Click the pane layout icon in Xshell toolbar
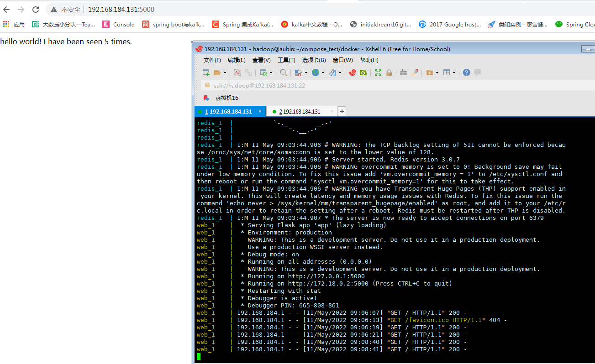The height and width of the screenshot is (364, 595). pyautogui.click(x=447, y=73)
